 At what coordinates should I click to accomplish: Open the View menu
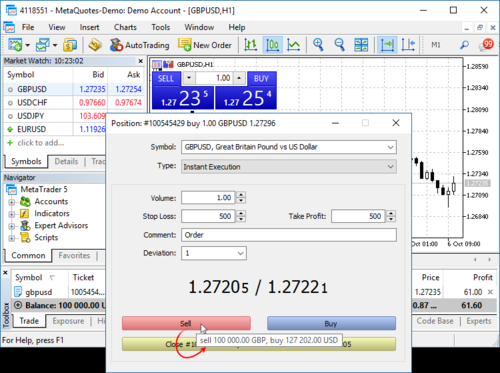pos(57,27)
